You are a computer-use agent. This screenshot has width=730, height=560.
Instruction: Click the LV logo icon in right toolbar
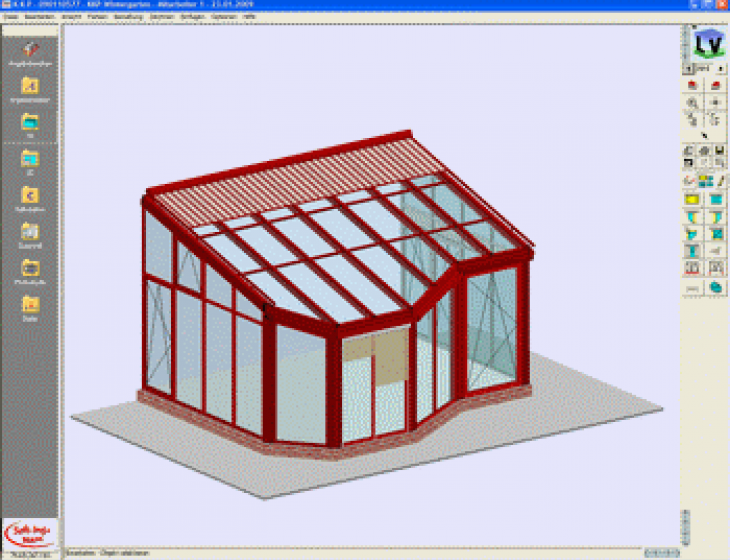coord(709,43)
